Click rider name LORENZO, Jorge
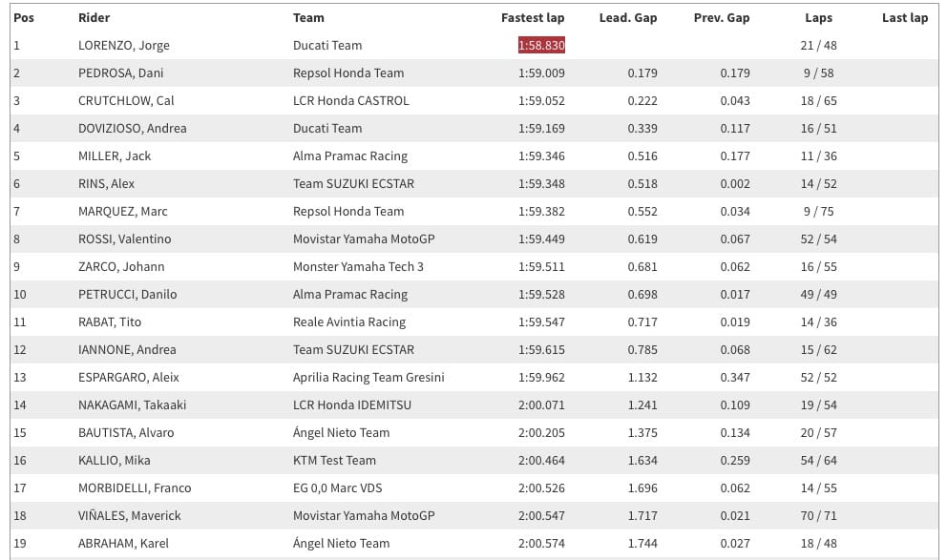Screen dimensions: 947x560 pos(124,45)
